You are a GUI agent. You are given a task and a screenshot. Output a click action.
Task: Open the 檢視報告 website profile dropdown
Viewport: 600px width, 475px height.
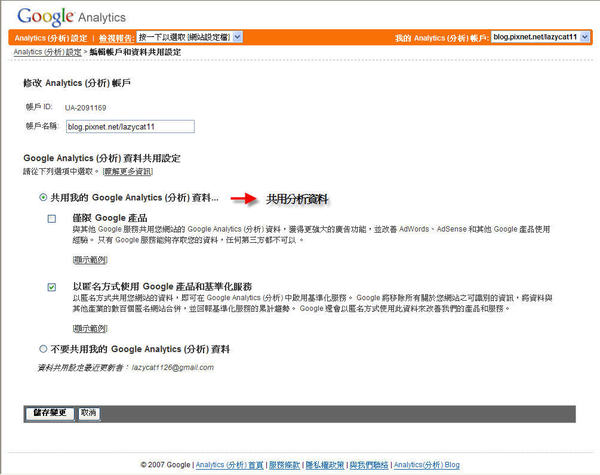pos(189,37)
